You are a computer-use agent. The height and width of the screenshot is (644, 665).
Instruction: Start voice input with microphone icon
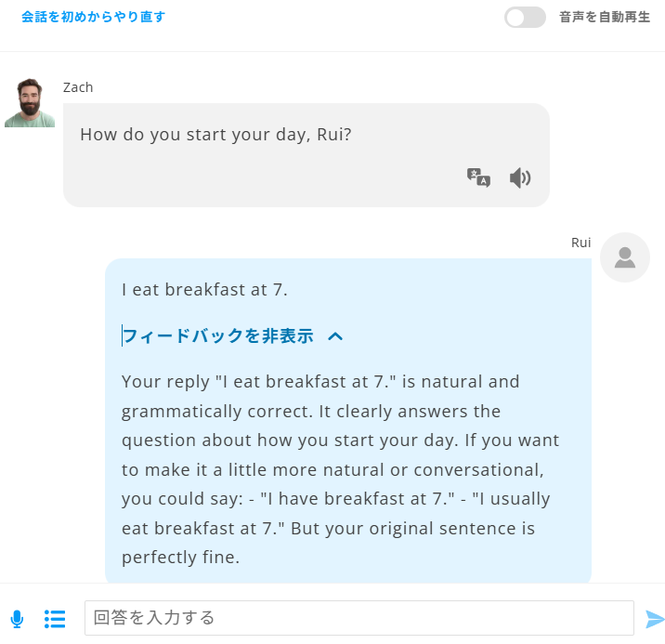coord(17,619)
